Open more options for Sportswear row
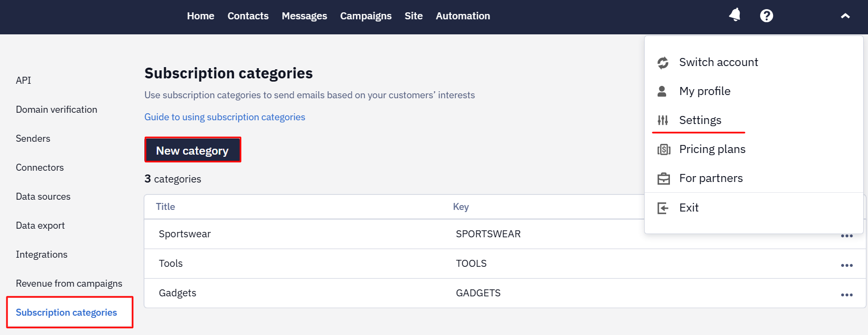The width and height of the screenshot is (868, 335). pyautogui.click(x=847, y=236)
